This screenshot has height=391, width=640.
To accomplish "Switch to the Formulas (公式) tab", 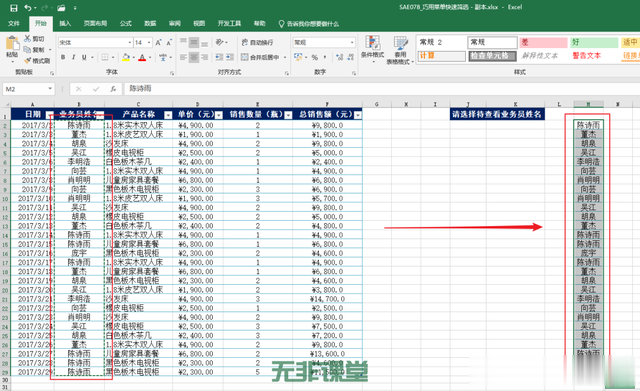I will (126, 24).
